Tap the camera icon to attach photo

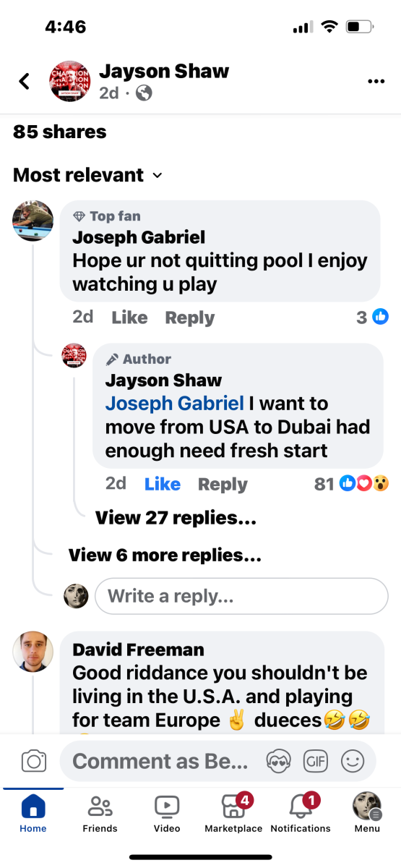click(34, 761)
